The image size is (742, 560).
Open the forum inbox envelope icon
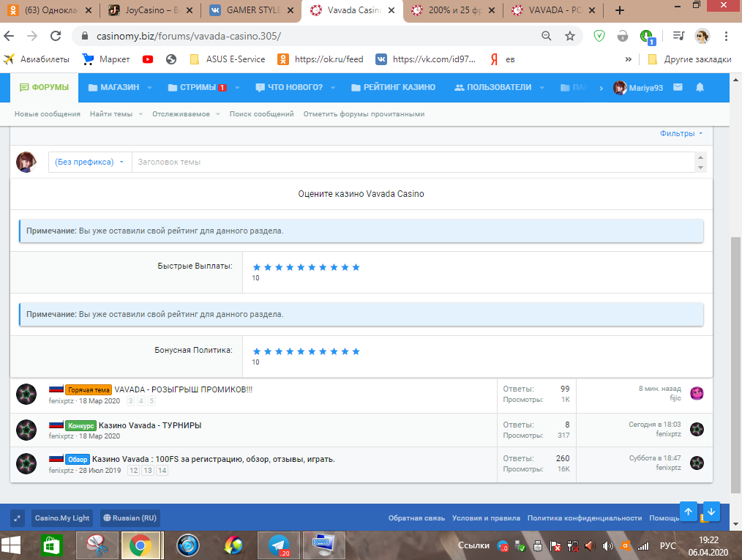point(678,87)
